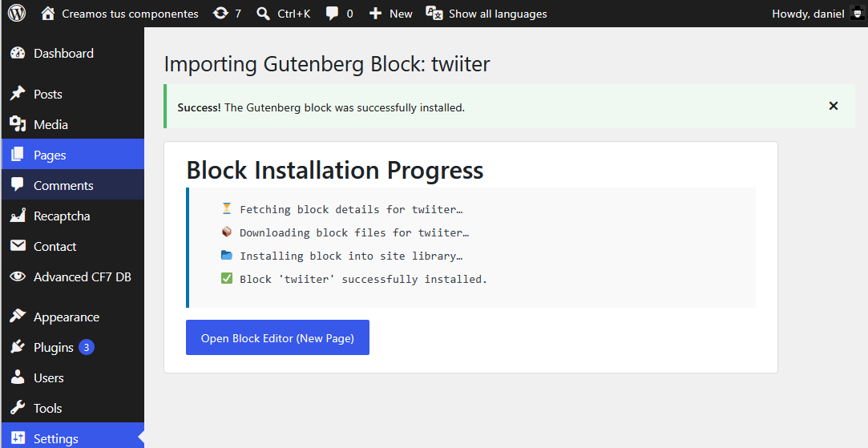
Task: Visit site via Creamos tus componentes link
Action: coord(130,14)
